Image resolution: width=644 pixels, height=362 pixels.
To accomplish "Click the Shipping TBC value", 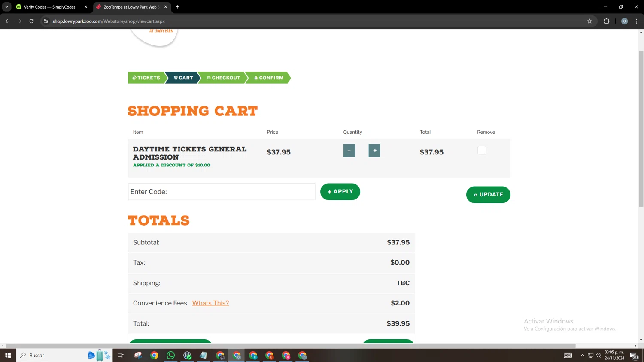I will 403,283.
